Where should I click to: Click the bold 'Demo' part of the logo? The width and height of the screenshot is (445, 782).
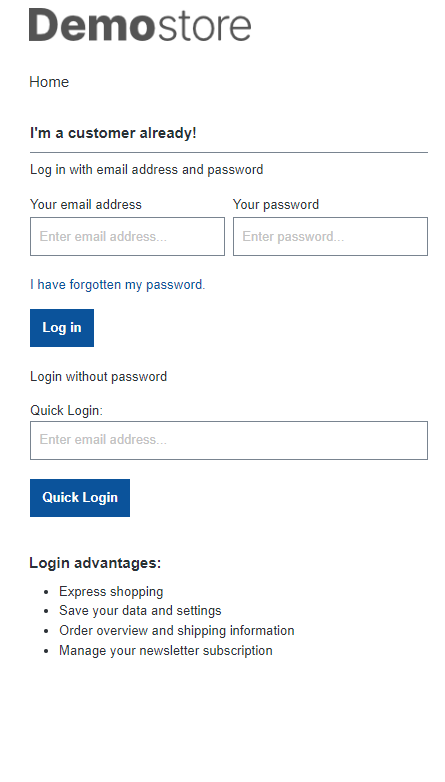[x=92, y=25]
